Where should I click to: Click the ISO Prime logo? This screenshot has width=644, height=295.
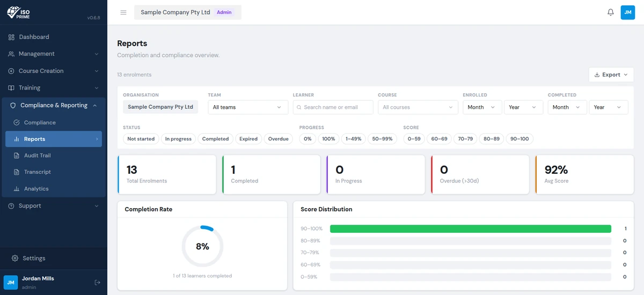[x=18, y=12]
